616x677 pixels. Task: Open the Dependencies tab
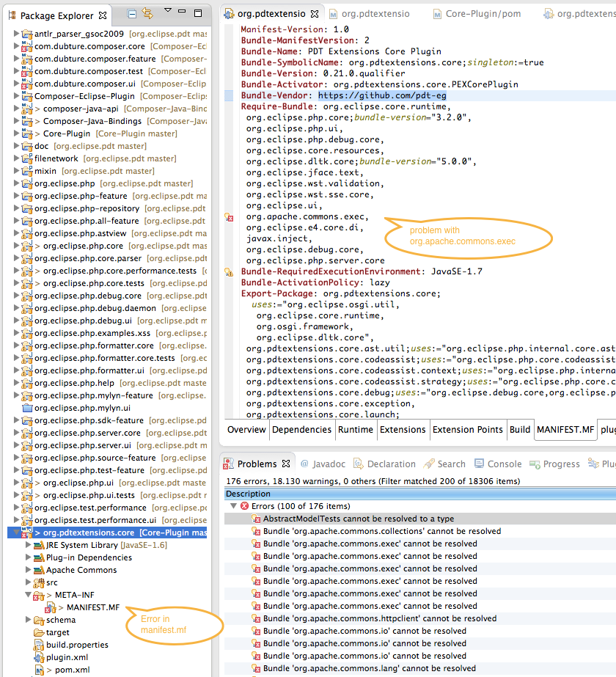coord(301,430)
